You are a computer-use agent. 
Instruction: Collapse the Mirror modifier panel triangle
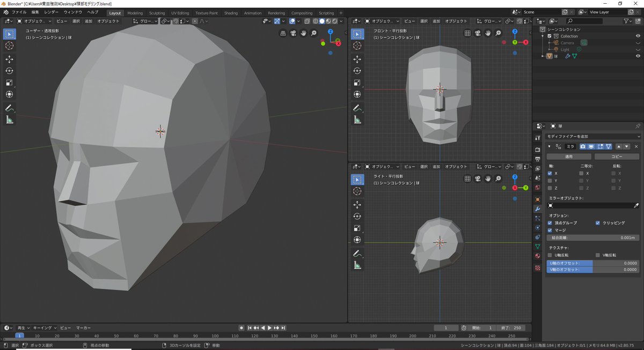point(549,146)
